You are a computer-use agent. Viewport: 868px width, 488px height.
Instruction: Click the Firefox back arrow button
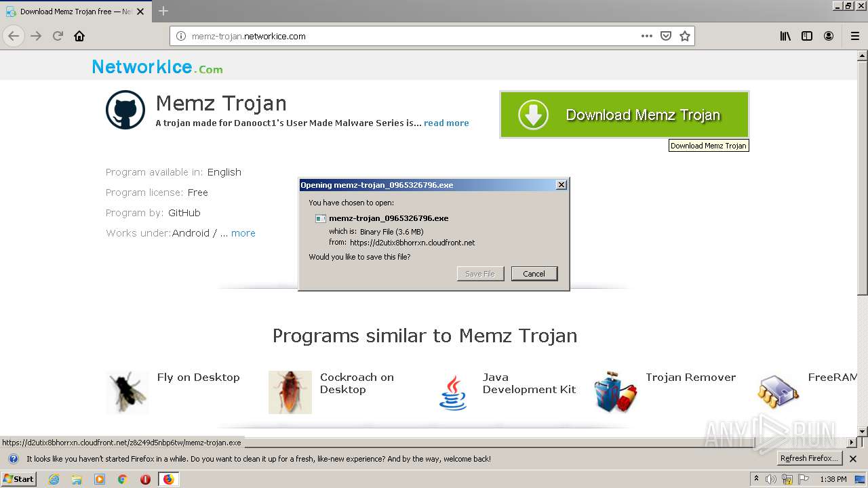tap(14, 36)
